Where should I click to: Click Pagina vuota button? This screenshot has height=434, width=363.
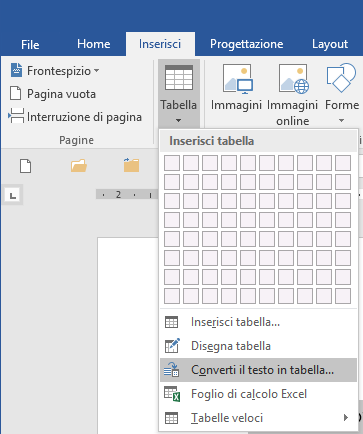(53, 94)
